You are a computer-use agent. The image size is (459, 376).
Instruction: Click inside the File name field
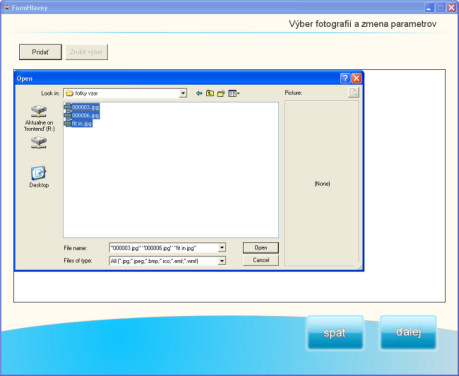[164, 248]
